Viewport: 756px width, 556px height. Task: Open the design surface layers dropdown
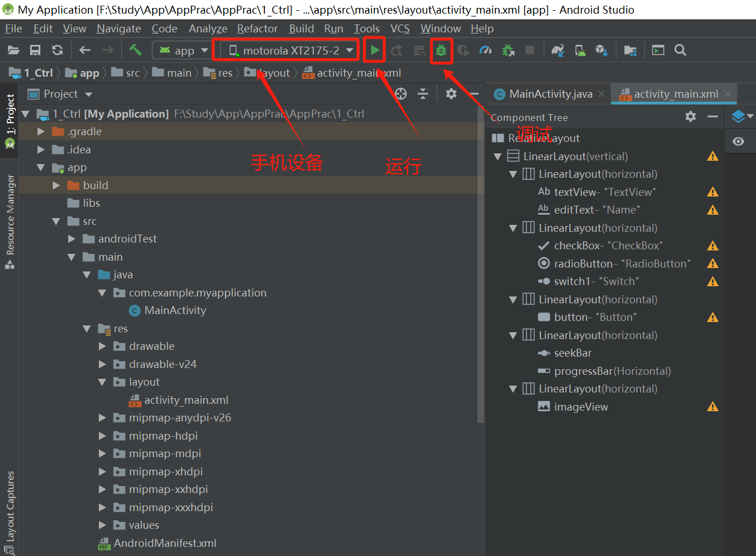tap(742, 116)
